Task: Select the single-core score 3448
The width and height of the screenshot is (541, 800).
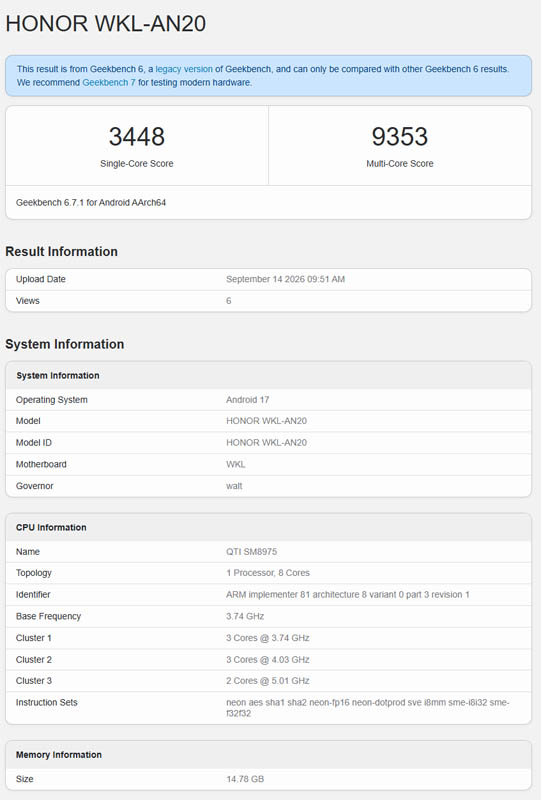Action: (x=137, y=136)
